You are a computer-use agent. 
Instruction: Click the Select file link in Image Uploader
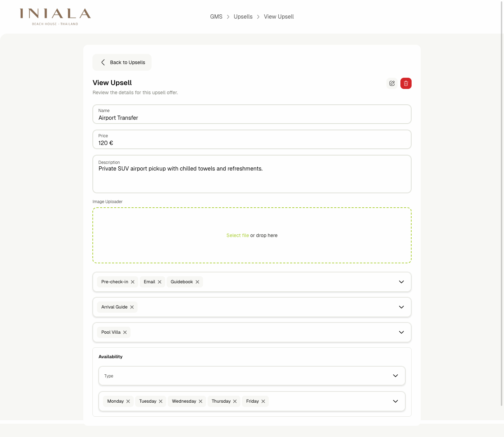238,235
